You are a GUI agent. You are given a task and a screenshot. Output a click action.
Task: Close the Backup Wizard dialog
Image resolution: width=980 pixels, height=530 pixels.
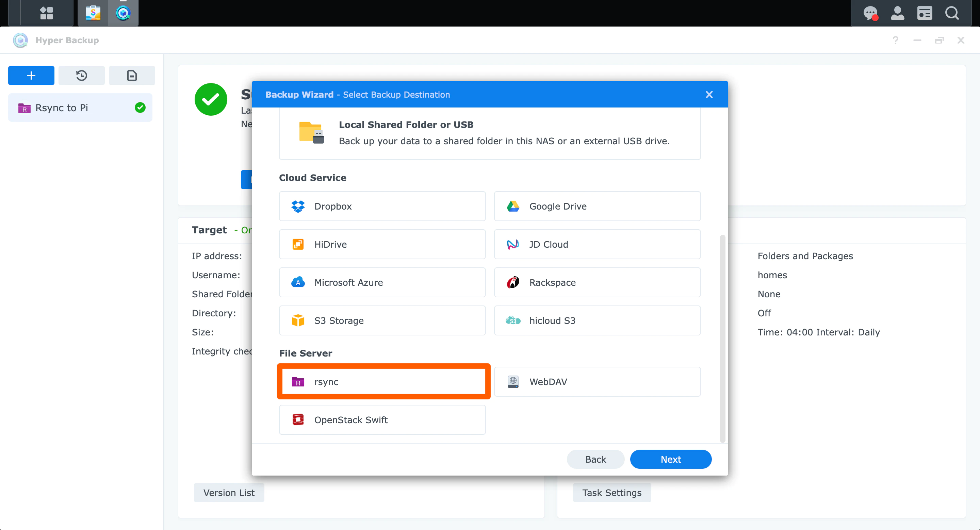[x=709, y=95]
